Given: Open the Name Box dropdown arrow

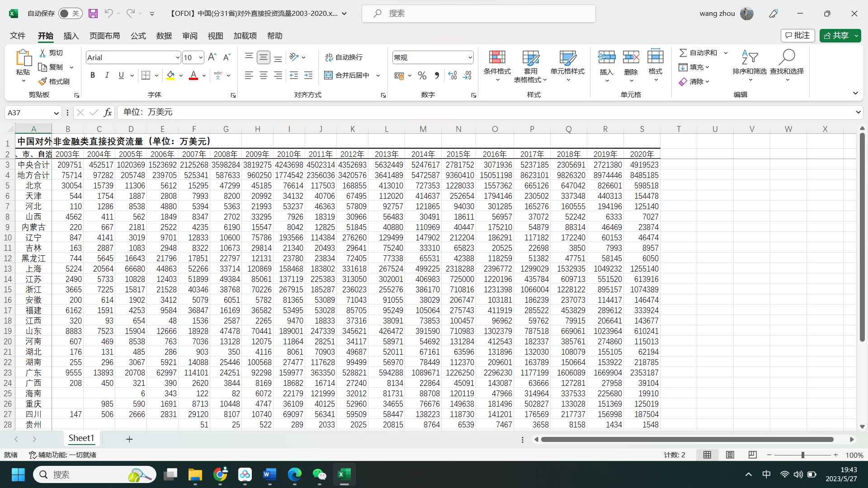Looking at the screenshot, I should 56,113.
